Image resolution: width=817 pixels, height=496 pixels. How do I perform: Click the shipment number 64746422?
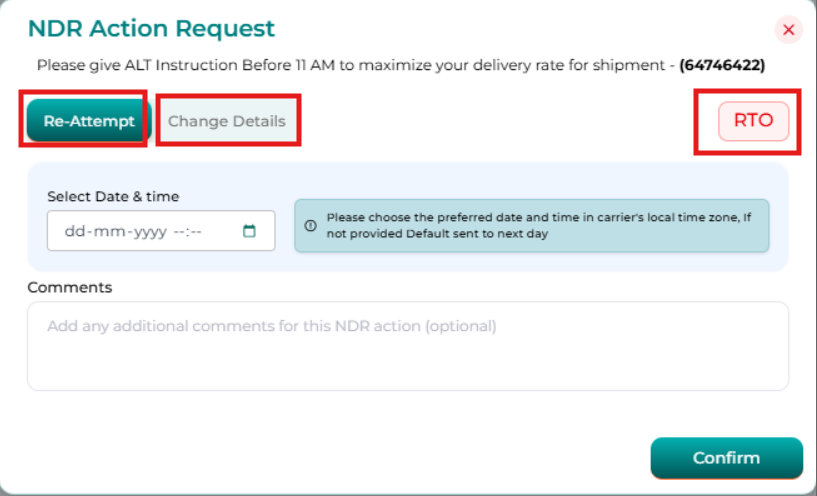[x=722, y=65]
